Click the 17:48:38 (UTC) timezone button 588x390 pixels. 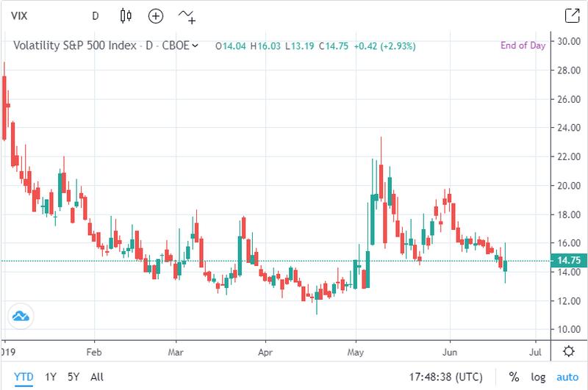445,377
